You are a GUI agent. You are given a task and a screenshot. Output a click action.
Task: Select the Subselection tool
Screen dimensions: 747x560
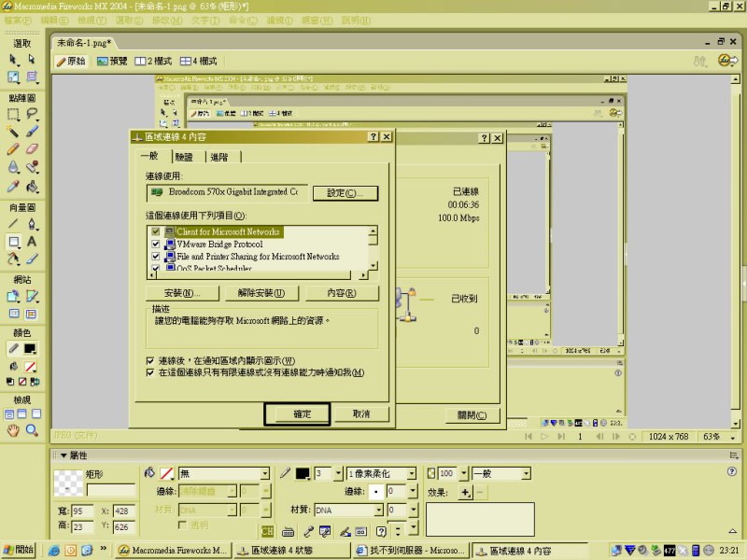click(x=32, y=60)
